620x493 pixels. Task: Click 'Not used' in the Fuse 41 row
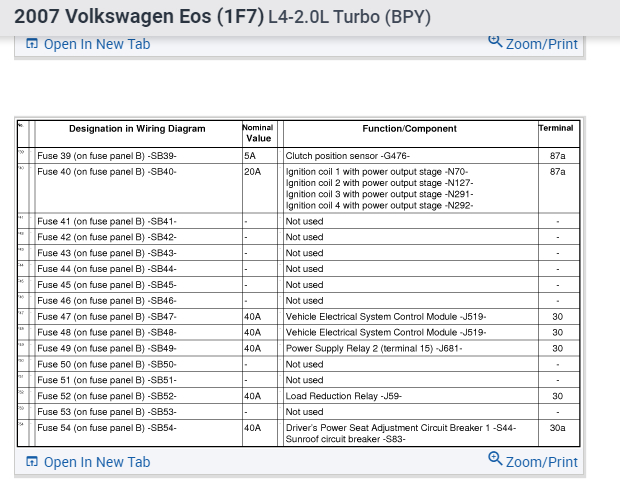304,221
